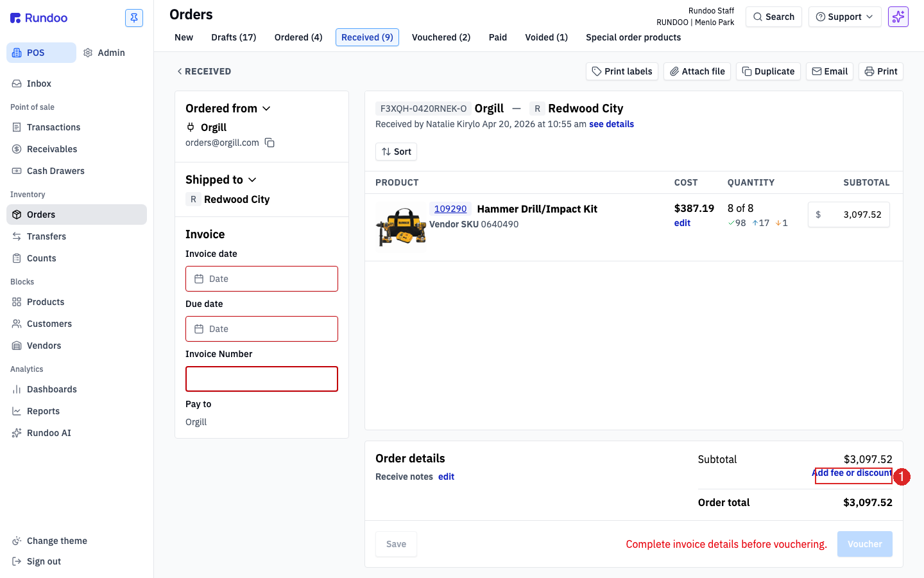924x578 pixels.
Task: Go to Receivables
Action: pos(76,149)
